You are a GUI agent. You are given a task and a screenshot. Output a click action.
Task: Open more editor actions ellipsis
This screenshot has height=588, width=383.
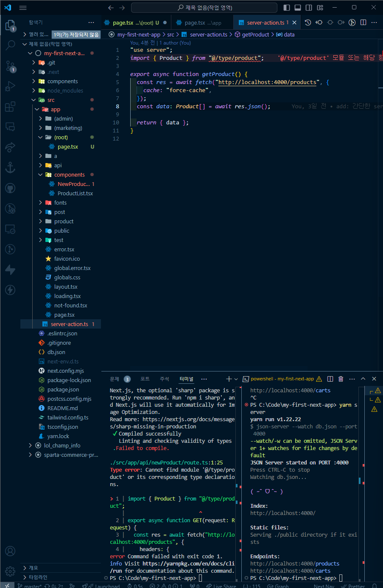(374, 23)
